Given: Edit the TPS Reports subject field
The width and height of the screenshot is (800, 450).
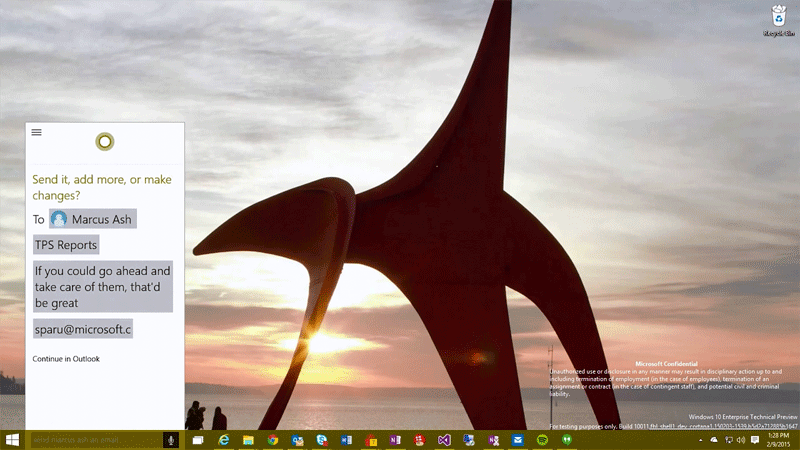Looking at the screenshot, I should pos(66,245).
